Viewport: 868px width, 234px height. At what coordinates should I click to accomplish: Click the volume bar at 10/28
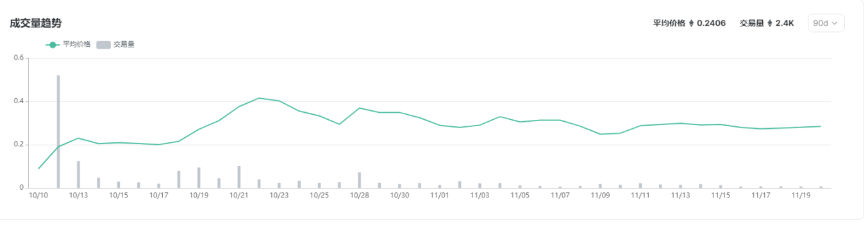[359, 180]
